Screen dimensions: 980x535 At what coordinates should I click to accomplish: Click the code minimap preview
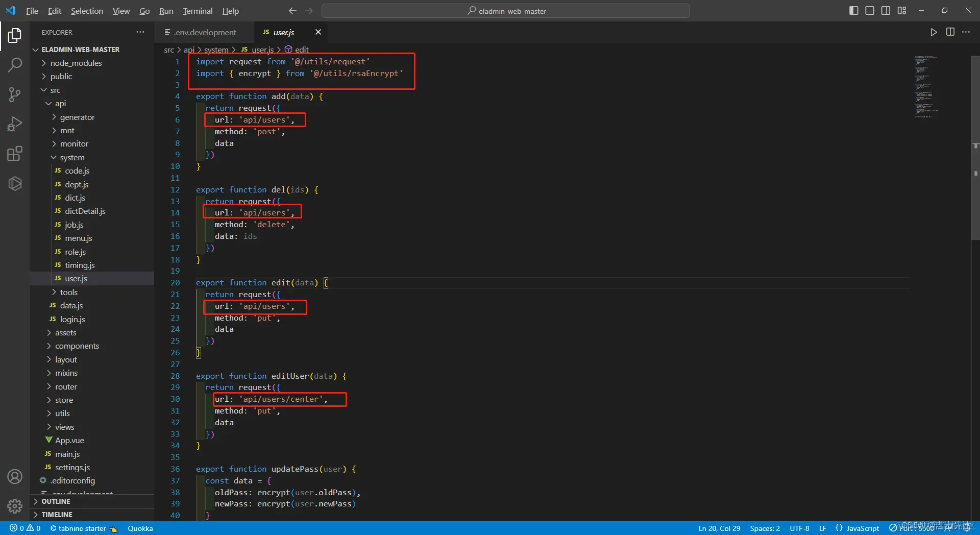926,86
